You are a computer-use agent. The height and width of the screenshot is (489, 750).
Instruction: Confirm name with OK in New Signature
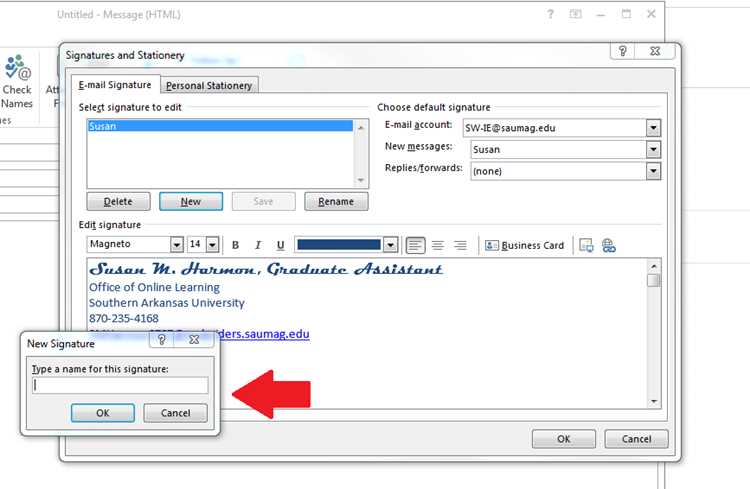click(103, 413)
